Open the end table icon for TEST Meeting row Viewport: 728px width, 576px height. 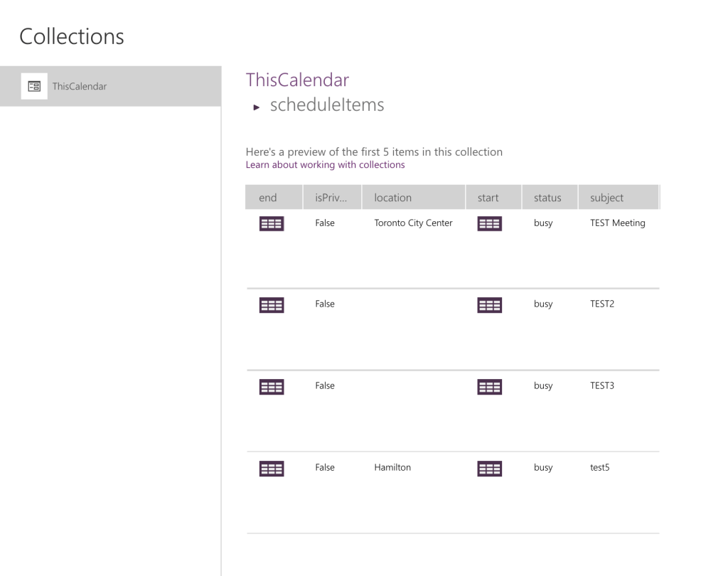271,224
